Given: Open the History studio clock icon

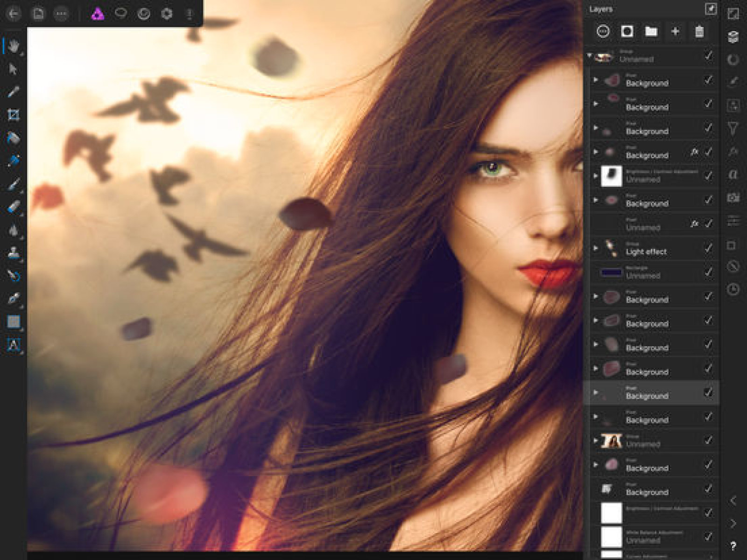Looking at the screenshot, I should tap(733, 289).
